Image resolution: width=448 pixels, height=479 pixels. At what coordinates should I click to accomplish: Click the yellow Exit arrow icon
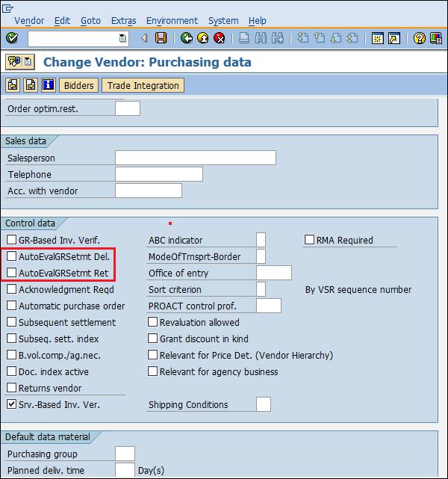[202, 38]
